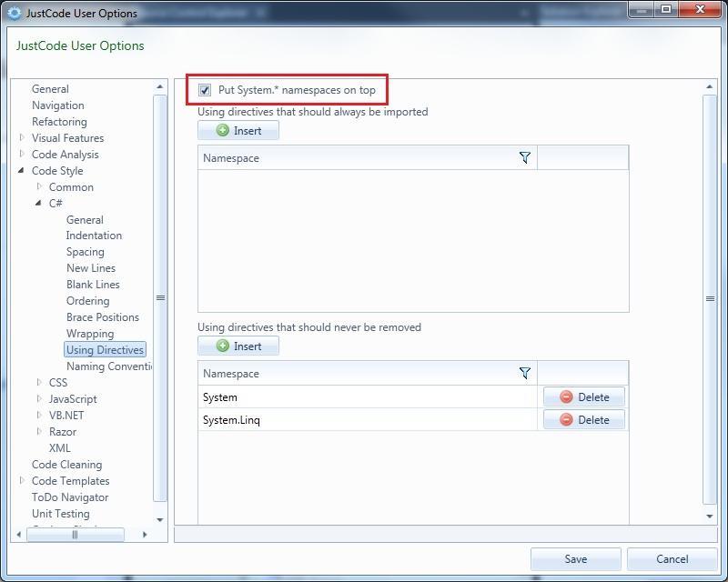
Task: Close the JustCode User Options window
Action: (x=700, y=9)
